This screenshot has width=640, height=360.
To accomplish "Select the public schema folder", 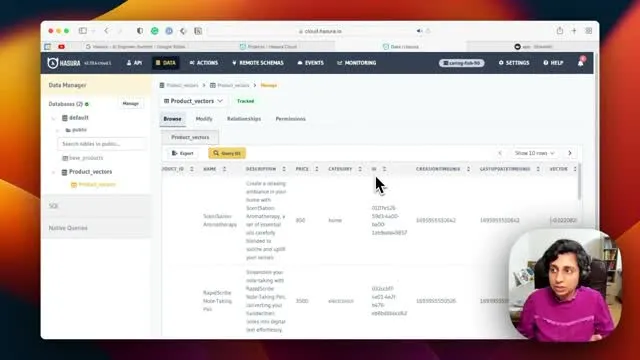I will [76, 130].
